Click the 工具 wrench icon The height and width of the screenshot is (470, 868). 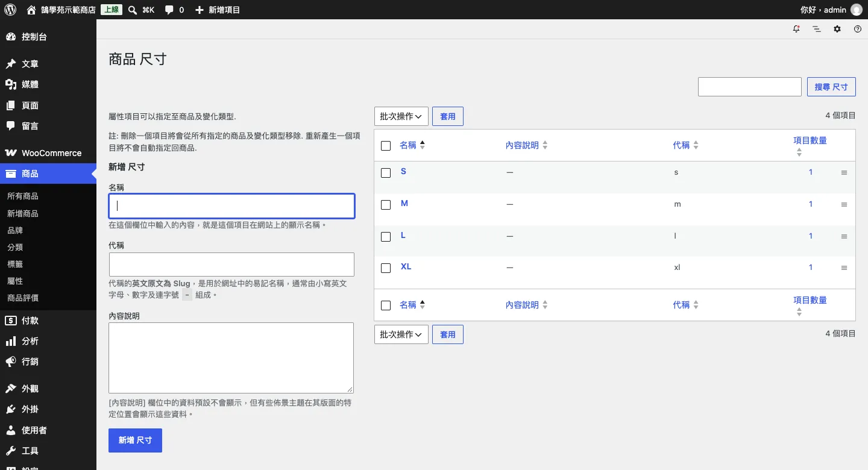coord(11,451)
